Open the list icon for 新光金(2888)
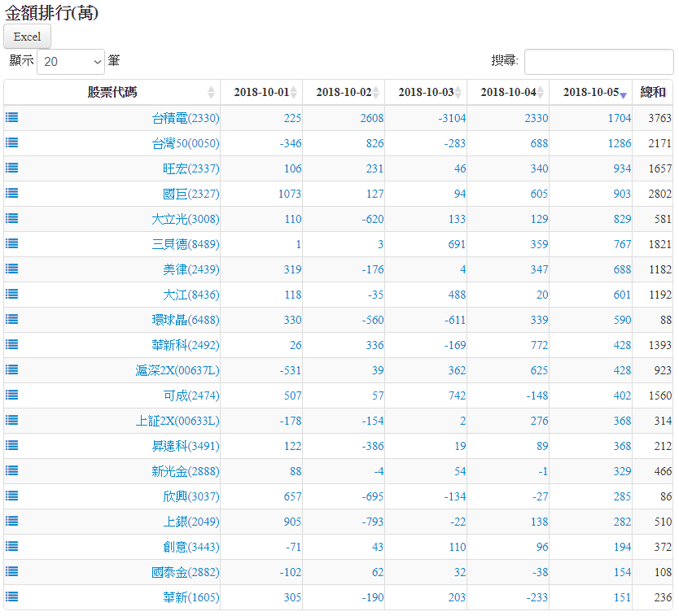 tap(12, 470)
